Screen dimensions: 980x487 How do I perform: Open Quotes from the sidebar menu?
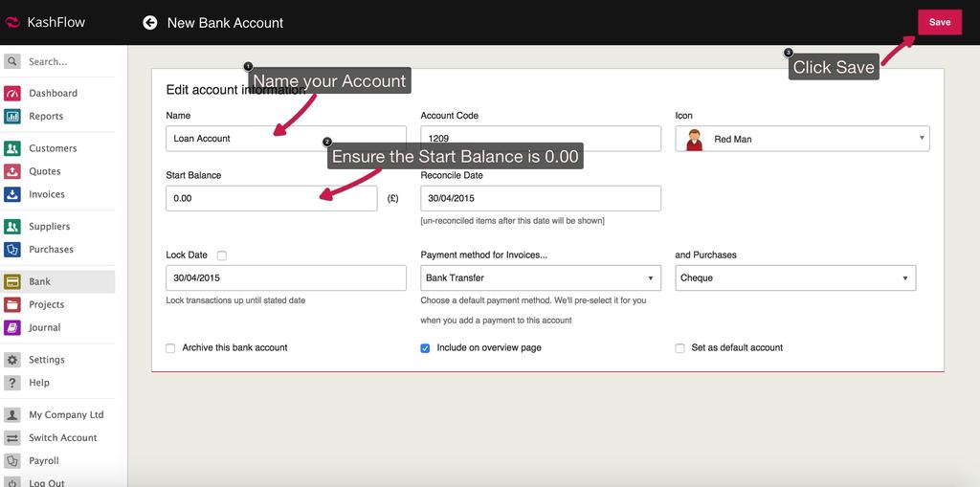coord(44,171)
